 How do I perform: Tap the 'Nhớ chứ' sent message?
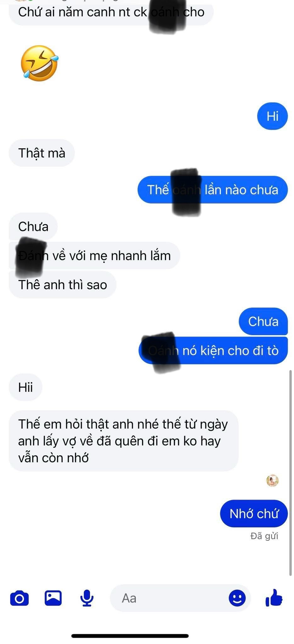pyautogui.click(x=254, y=514)
